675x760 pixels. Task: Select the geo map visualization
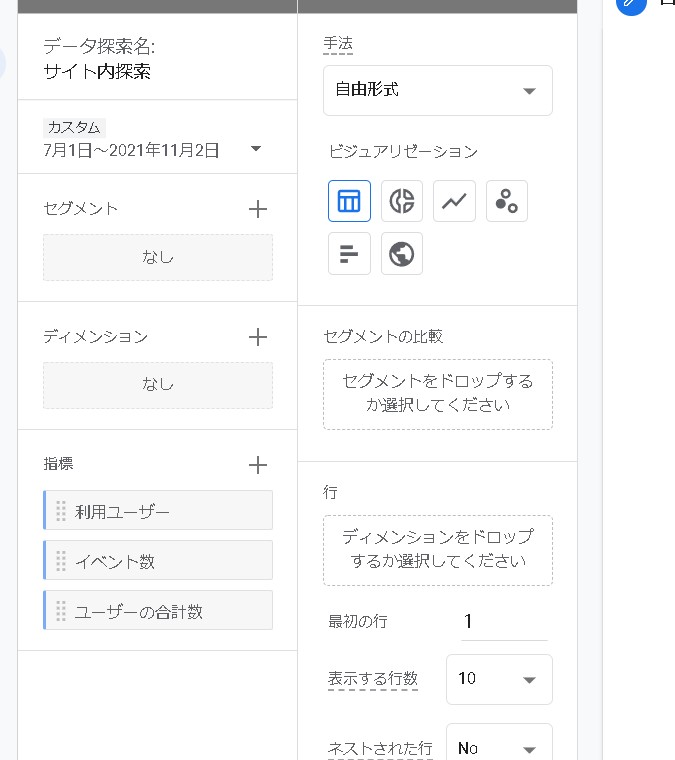click(402, 254)
